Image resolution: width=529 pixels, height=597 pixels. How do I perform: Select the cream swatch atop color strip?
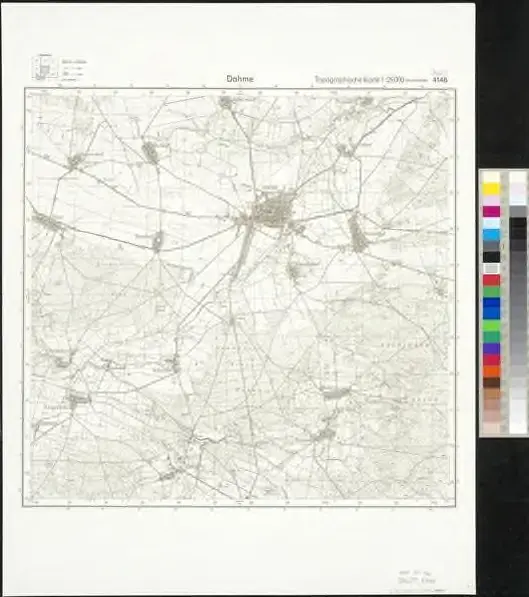tap(491, 177)
